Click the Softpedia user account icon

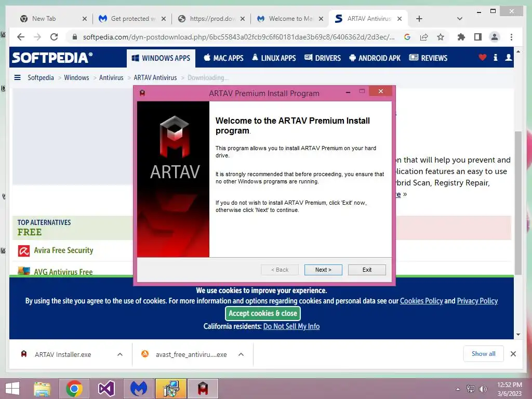(x=508, y=58)
